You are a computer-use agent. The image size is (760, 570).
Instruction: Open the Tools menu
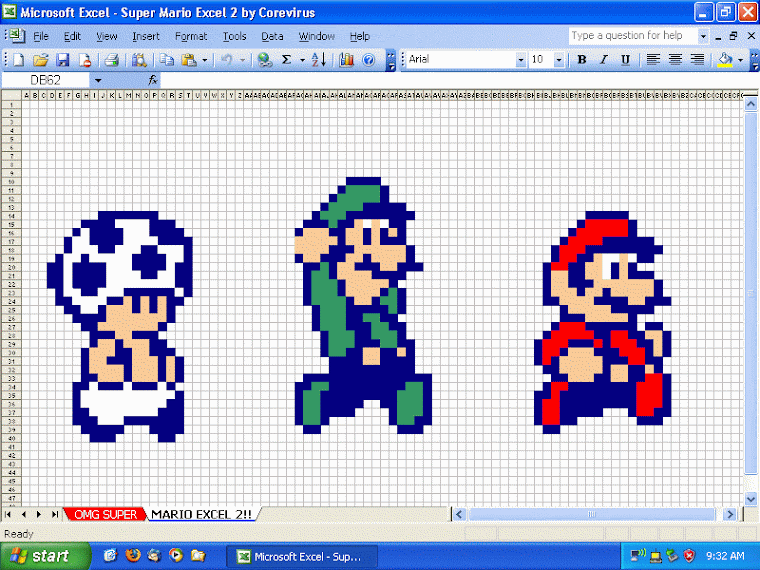click(x=235, y=36)
